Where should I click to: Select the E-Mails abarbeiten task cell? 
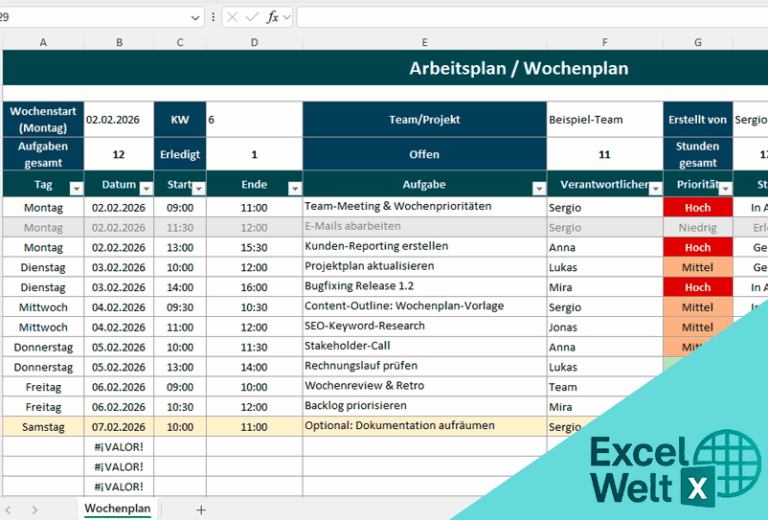pos(425,227)
